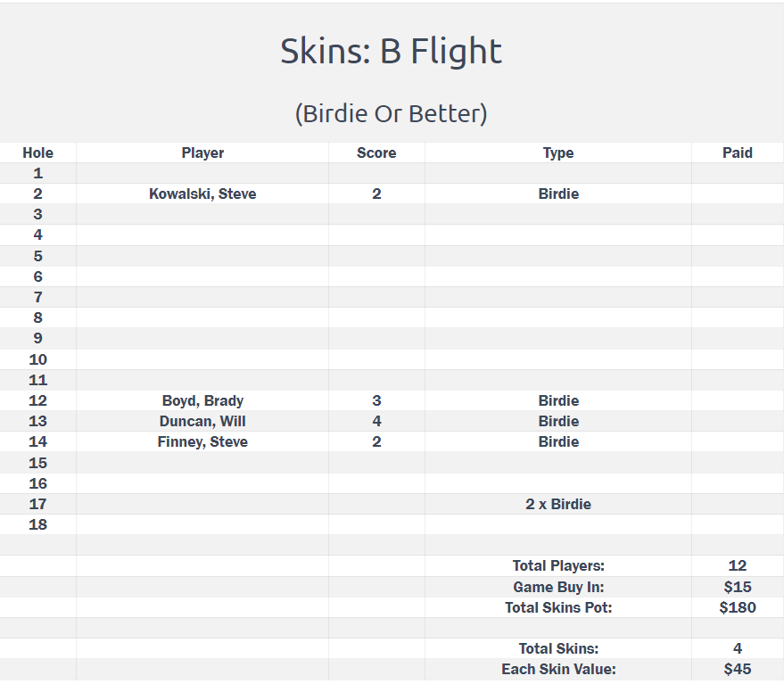Select player Kowalski, Steve
Screen dimensions: 784x684
point(202,194)
